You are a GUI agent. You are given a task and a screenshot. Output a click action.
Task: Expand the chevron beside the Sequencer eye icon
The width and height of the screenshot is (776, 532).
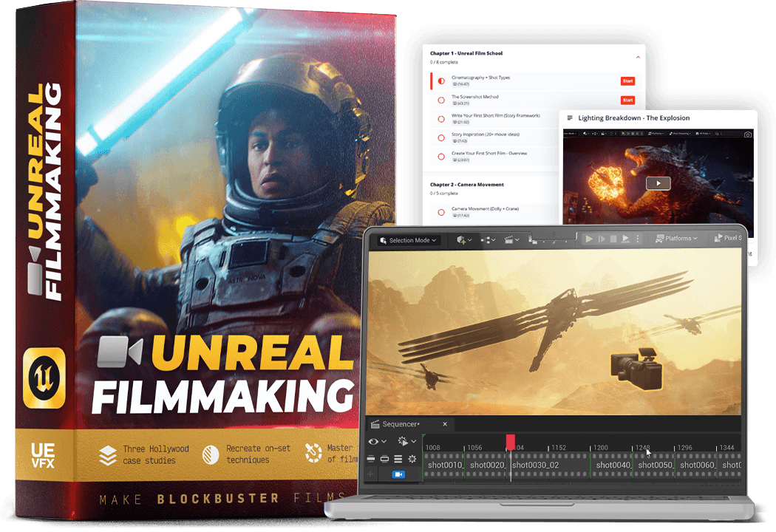click(x=384, y=441)
